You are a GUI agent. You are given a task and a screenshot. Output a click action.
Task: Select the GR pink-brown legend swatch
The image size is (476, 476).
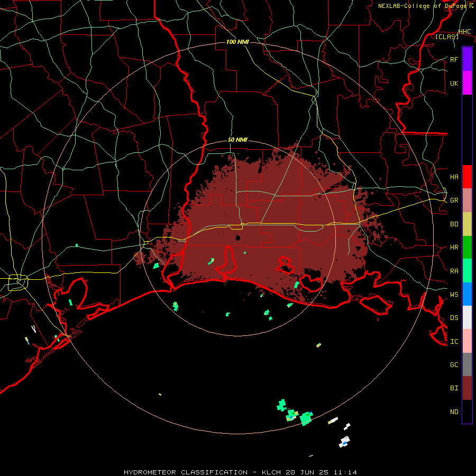(x=467, y=200)
